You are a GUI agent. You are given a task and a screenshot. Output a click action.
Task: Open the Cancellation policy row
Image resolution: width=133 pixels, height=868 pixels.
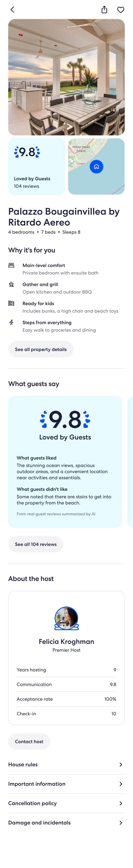[x=66, y=803]
